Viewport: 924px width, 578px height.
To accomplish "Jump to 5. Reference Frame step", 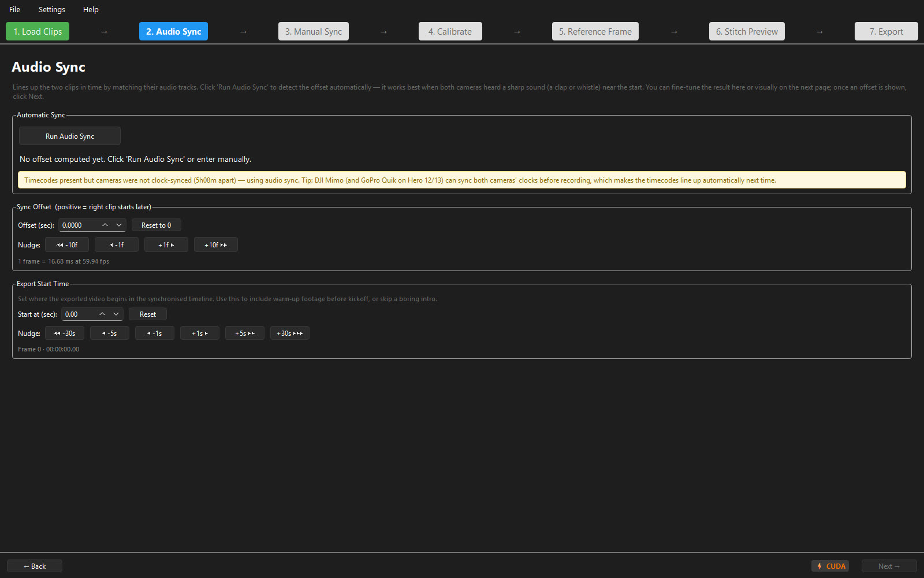I will [595, 31].
